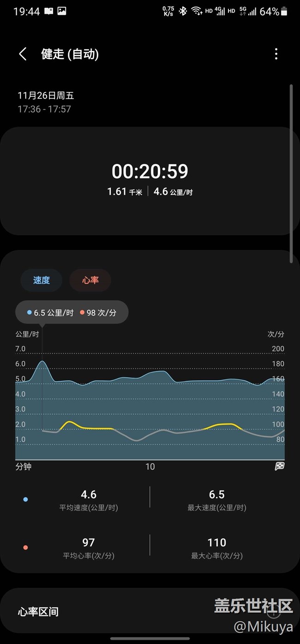
Task: Tap the back arrow icon
Action: coord(23,54)
